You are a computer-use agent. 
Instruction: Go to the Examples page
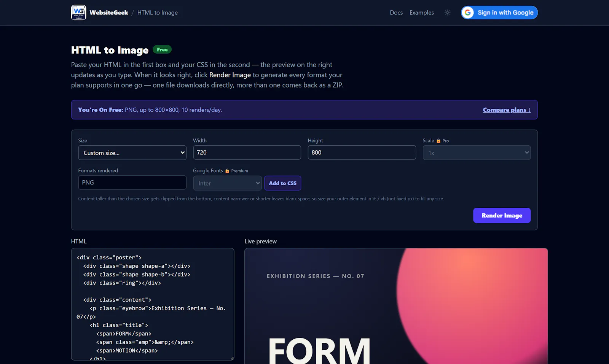tap(422, 13)
